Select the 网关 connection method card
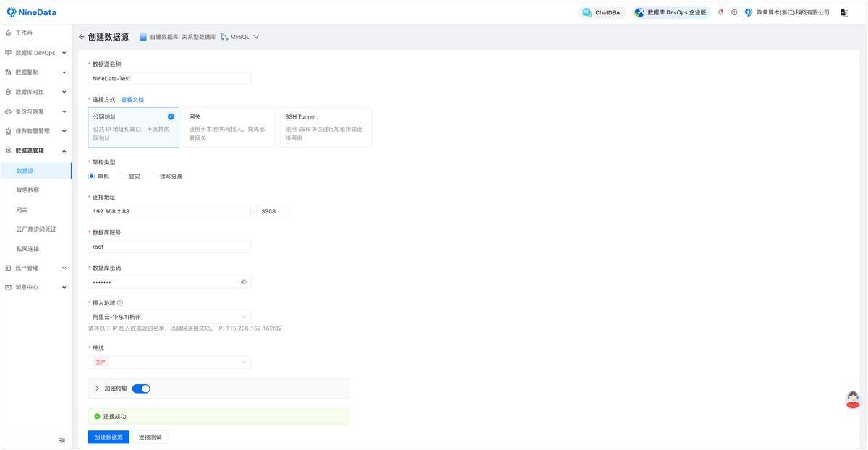Screen dimensions: 868x450 click(229, 127)
